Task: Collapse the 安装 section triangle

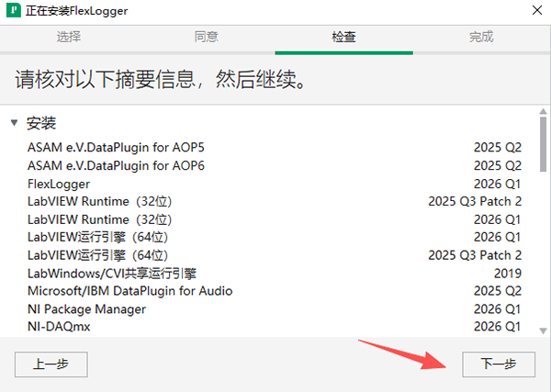Action: click(14, 123)
